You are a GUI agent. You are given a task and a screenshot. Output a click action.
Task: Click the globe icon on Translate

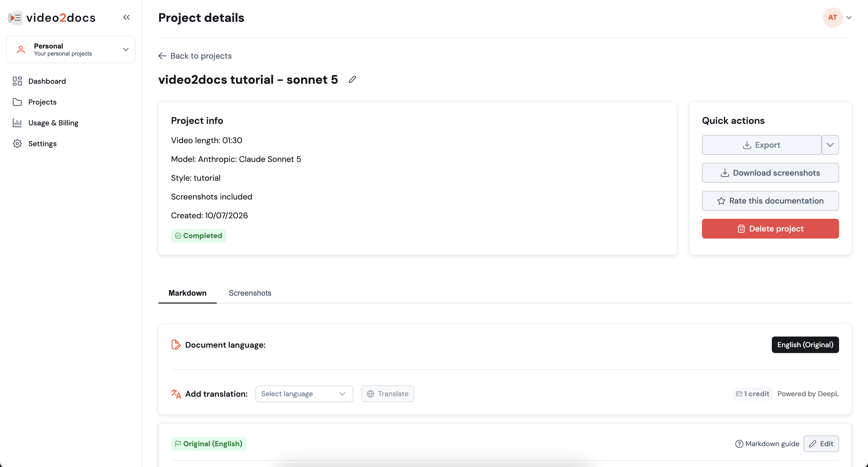coord(370,394)
